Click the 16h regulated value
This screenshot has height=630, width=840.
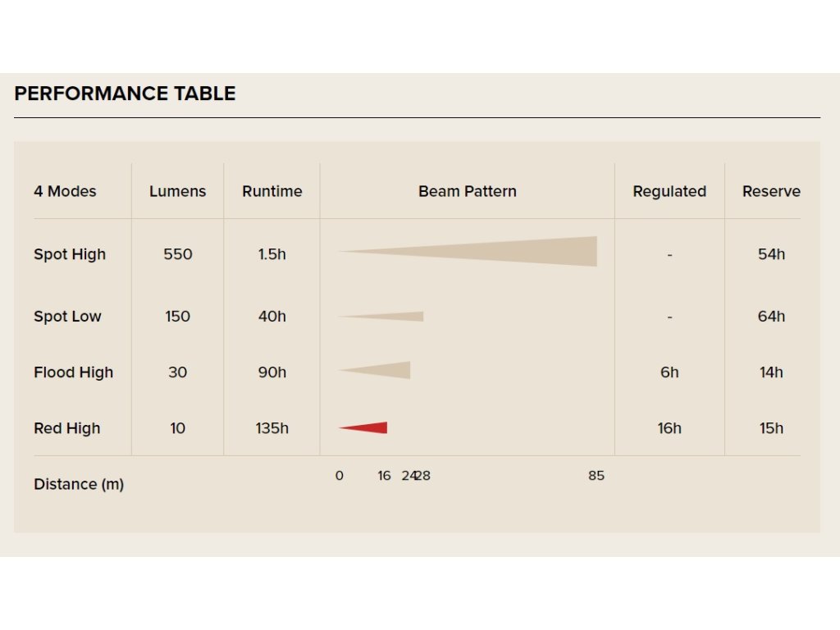[x=669, y=428]
